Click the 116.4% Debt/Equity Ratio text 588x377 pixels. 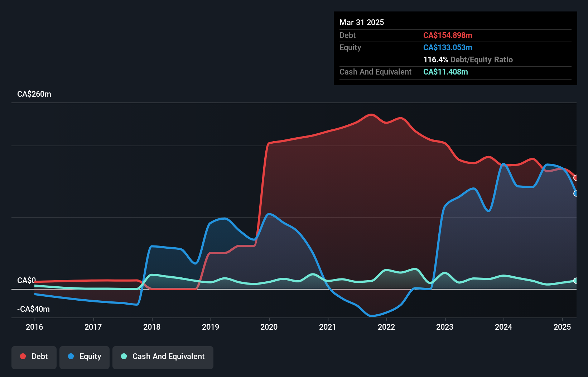(468, 59)
